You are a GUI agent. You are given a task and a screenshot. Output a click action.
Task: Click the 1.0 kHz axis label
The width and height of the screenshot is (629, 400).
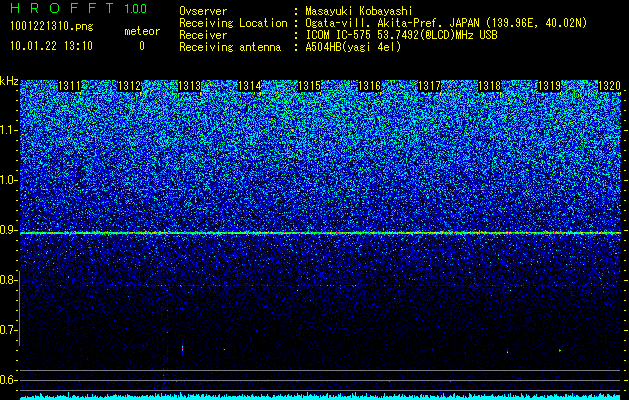(x=8, y=181)
